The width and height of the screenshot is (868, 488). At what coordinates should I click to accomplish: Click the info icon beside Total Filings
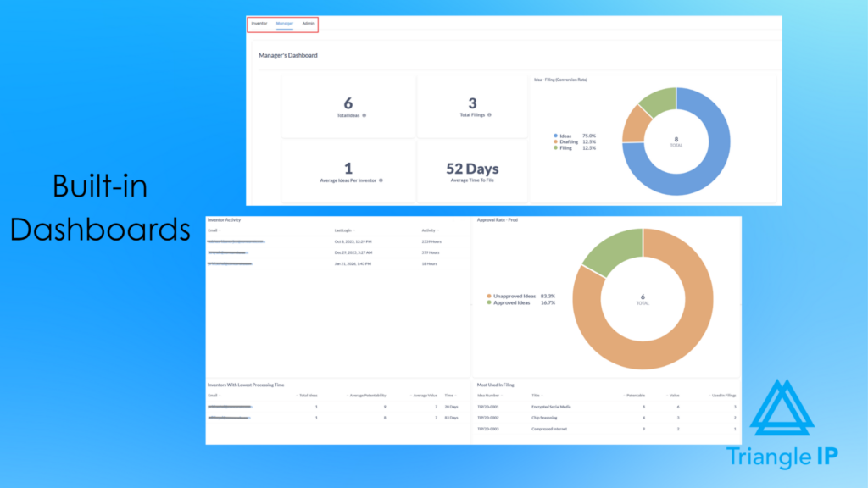(x=489, y=114)
